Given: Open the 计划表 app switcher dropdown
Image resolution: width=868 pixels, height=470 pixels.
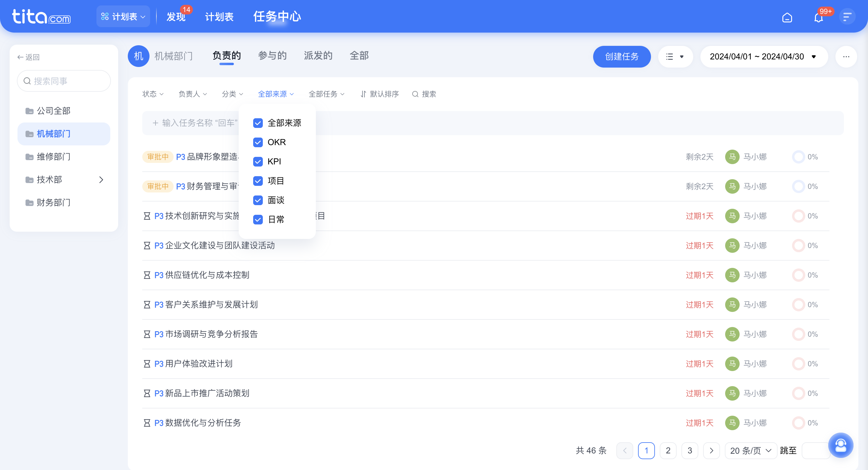Looking at the screenshot, I should 123,17.
